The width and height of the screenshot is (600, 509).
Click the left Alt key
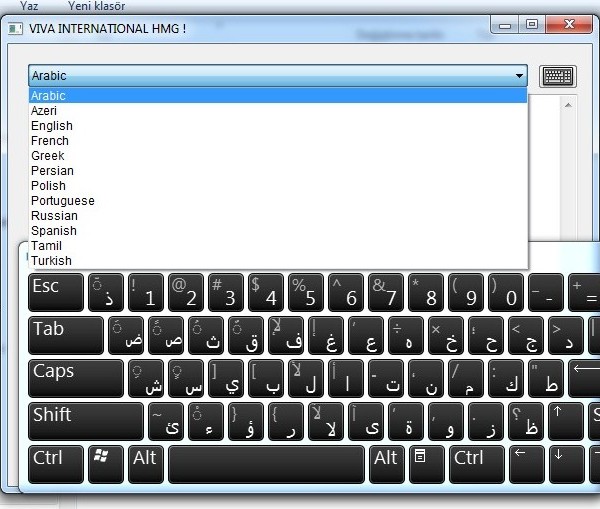[x=146, y=464]
